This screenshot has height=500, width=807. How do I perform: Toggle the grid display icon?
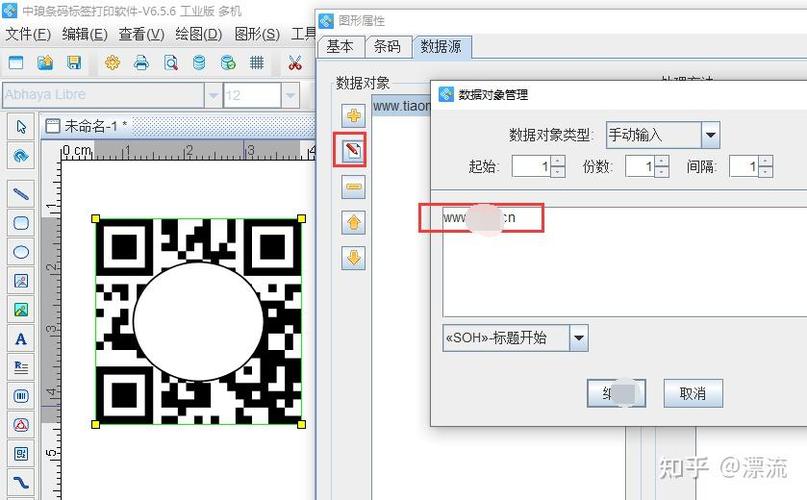point(256,63)
